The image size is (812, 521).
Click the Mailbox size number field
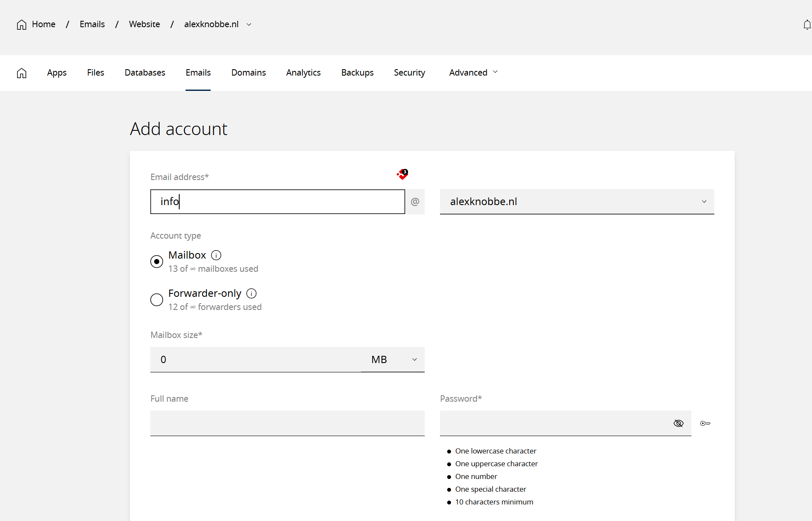coord(255,360)
